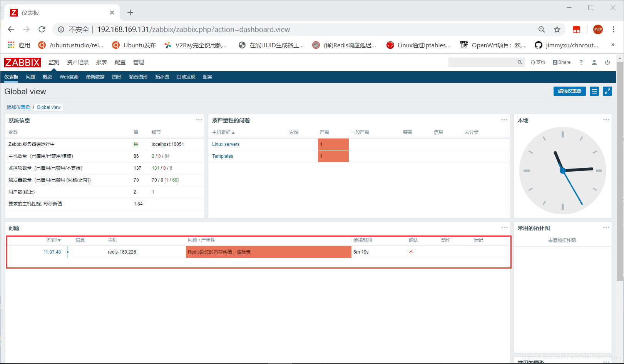624x364 pixels.
Task: Open a new browser tab with plus
Action: pos(130,13)
